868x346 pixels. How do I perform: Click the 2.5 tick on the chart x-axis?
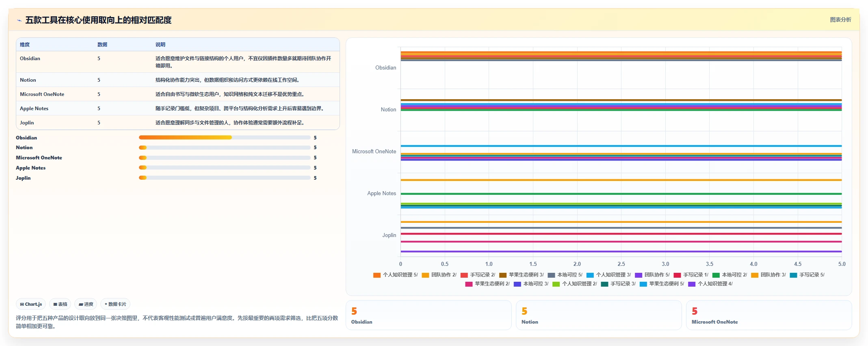pyautogui.click(x=621, y=264)
